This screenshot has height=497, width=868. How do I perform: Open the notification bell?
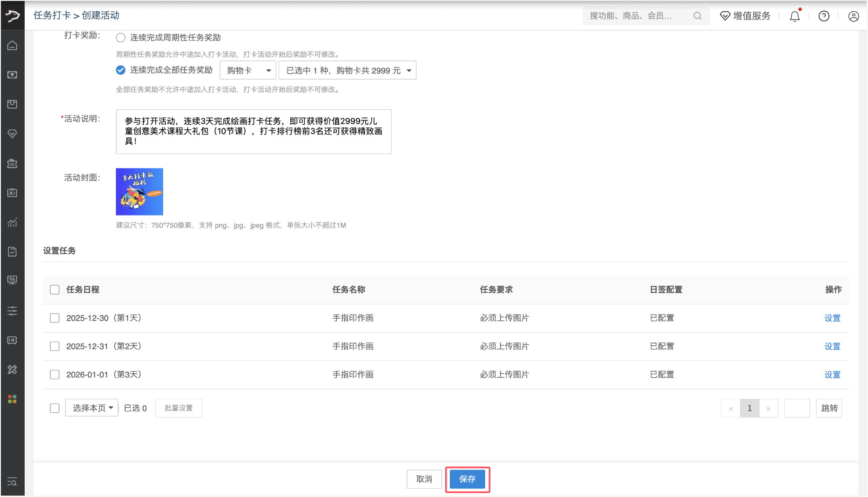tap(795, 16)
